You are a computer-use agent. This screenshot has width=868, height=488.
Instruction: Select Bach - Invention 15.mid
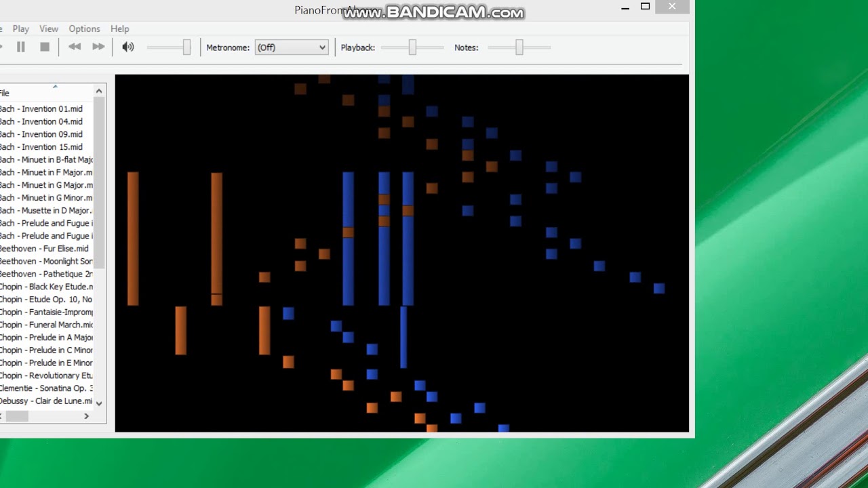tap(41, 146)
